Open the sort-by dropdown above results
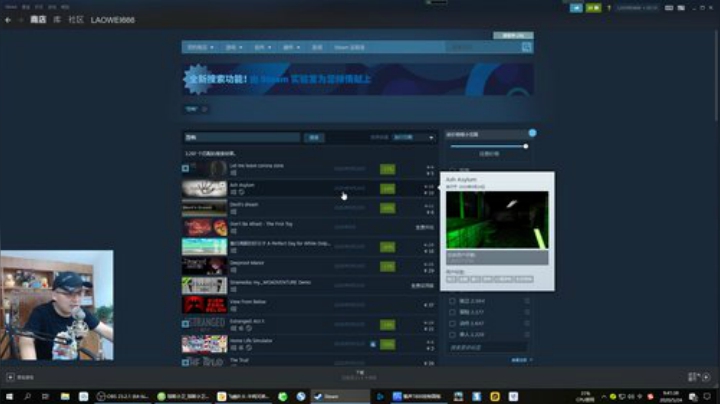This screenshot has height=404, width=720. click(x=413, y=137)
